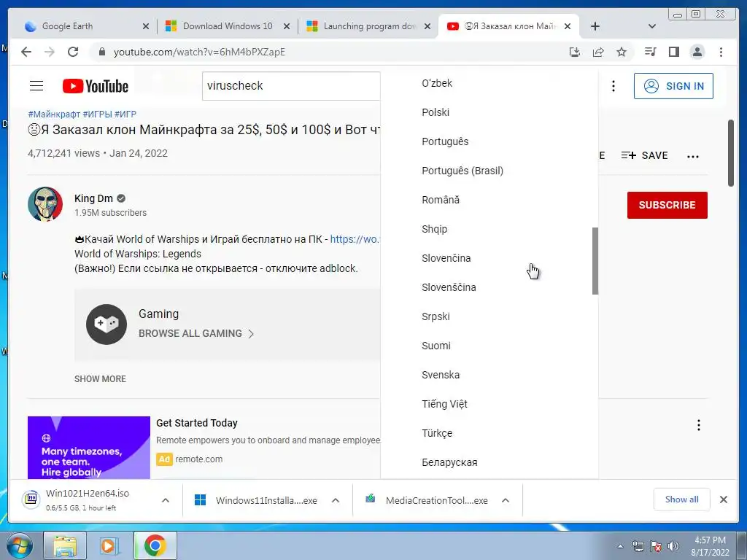Screen dimensions: 747x560
Task: Switch to the Launching program download tab
Action: (368, 26)
